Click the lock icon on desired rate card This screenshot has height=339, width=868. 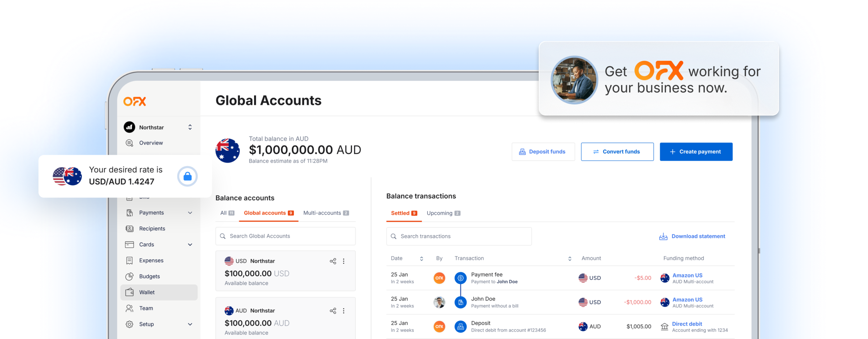point(188,176)
